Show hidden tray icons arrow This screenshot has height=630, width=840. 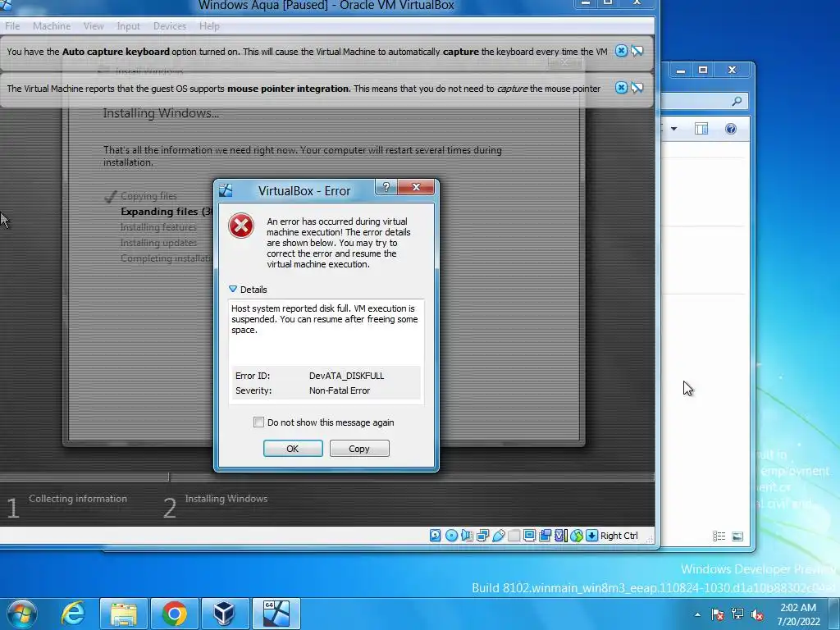pyautogui.click(x=697, y=614)
